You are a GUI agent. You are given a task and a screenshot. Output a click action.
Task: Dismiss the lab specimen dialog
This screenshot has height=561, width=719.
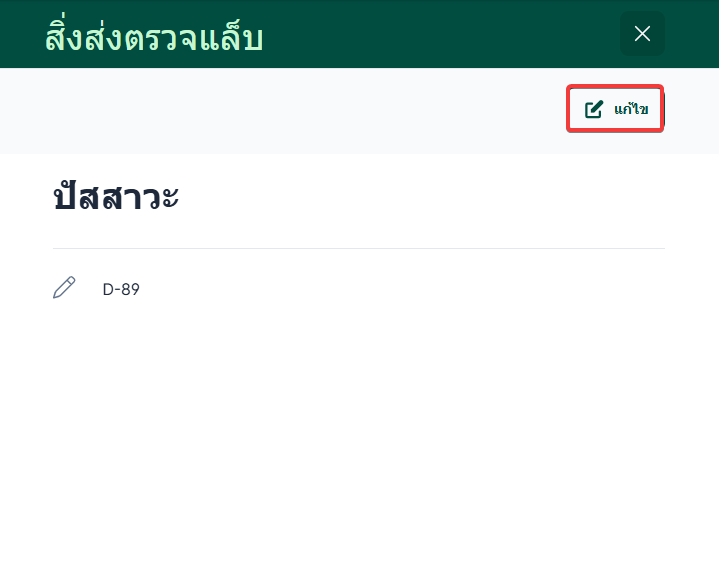642,34
